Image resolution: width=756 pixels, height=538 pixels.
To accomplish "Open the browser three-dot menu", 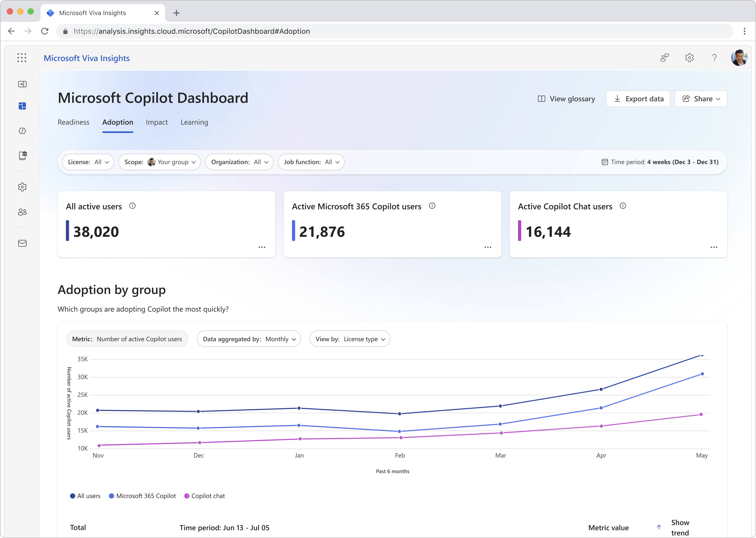I will coord(744,31).
